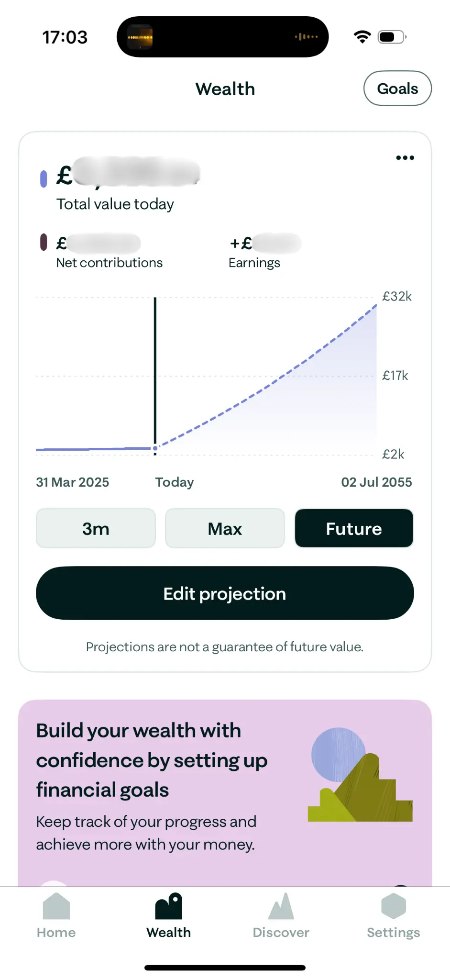Tap the Earnings amount
Screen dimensions: 450x980
tap(265, 244)
